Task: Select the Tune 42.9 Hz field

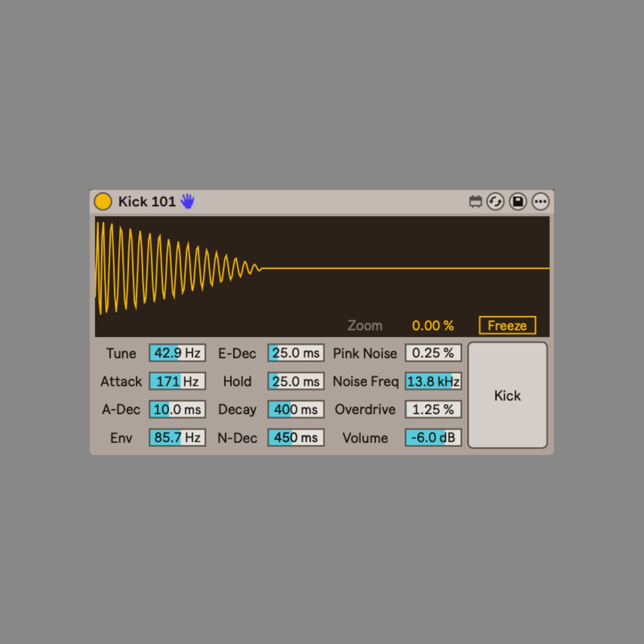Action: click(177, 353)
